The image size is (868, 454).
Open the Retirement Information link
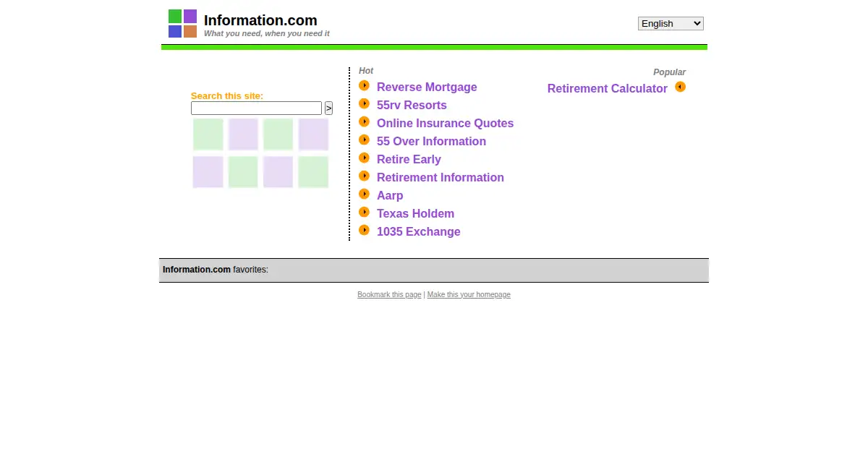[441, 178]
